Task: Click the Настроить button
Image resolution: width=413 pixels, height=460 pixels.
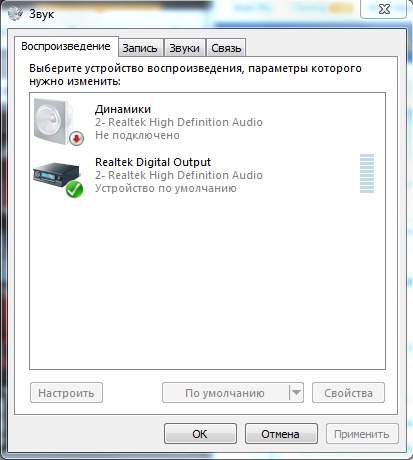Action: pyautogui.click(x=66, y=393)
